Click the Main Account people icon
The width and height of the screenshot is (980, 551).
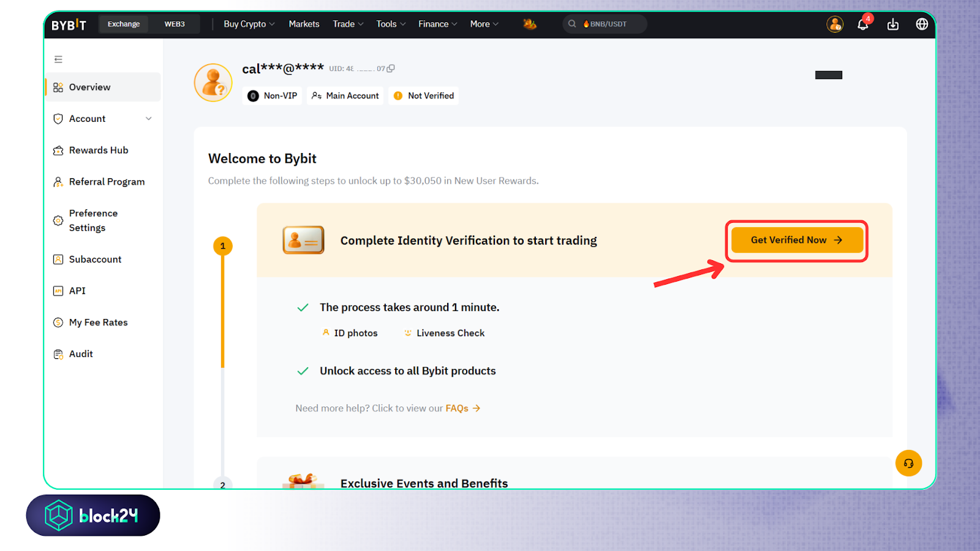(x=317, y=96)
